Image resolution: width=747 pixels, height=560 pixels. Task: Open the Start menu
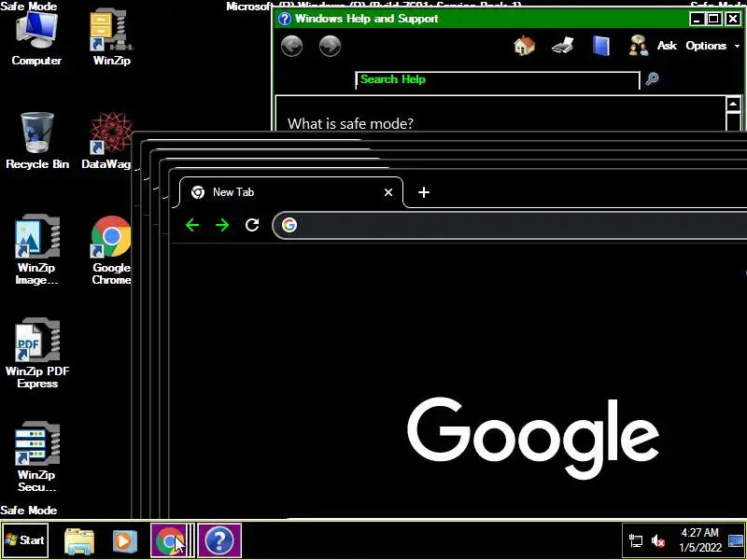pyautogui.click(x=25, y=540)
